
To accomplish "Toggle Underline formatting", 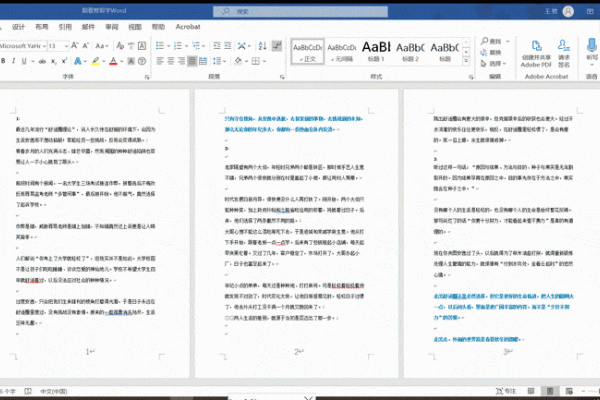I will tap(24, 61).
